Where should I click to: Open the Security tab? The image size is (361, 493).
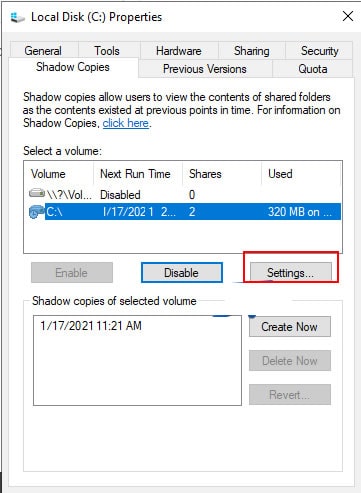tap(320, 51)
